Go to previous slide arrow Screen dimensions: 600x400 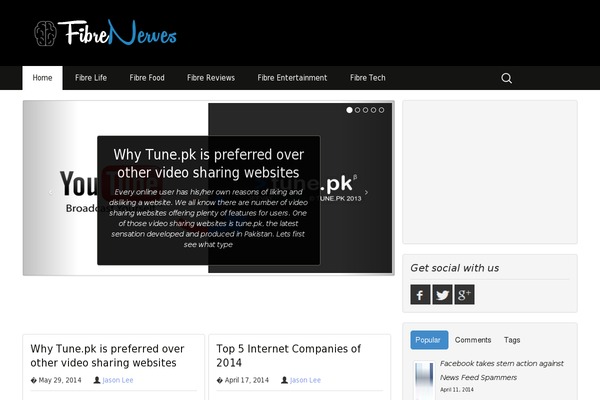coord(51,193)
